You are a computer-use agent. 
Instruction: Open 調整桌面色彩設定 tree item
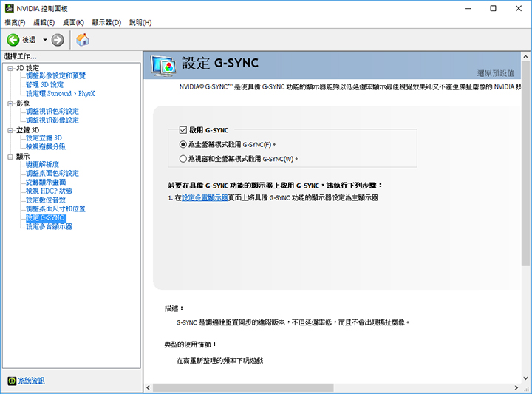[x=52, y=174]
